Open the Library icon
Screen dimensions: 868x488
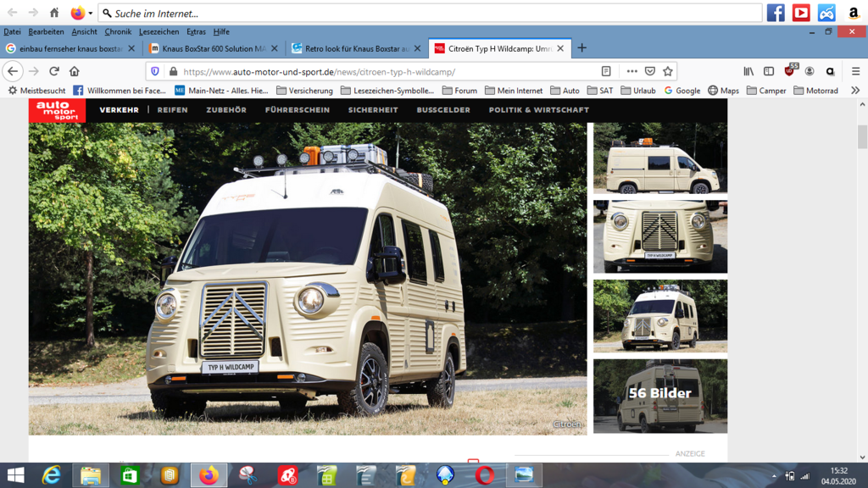748,71
